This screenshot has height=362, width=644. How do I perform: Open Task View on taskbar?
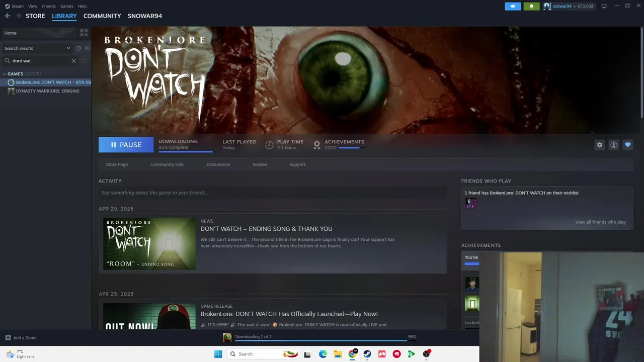[x=307, y=354]
